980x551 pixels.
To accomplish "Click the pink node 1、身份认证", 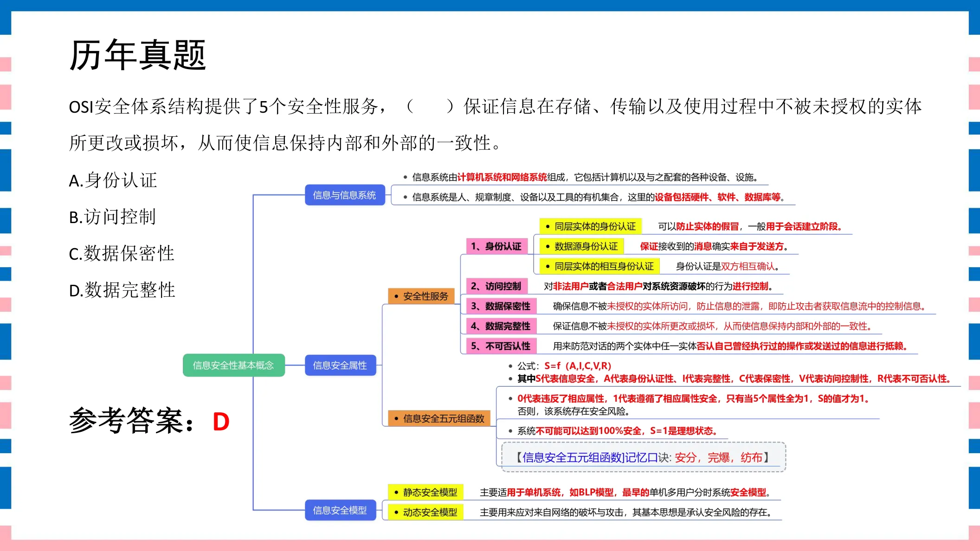I will click(496, 246).
